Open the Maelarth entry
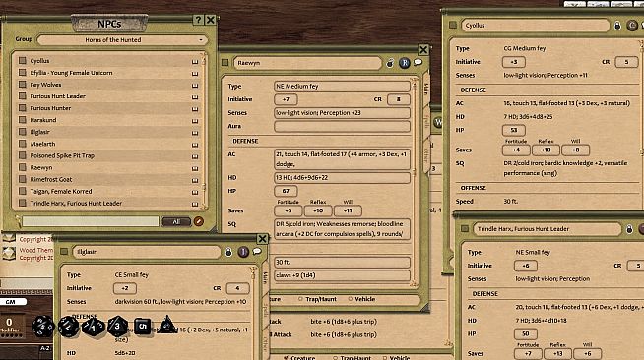 point(42,144)
